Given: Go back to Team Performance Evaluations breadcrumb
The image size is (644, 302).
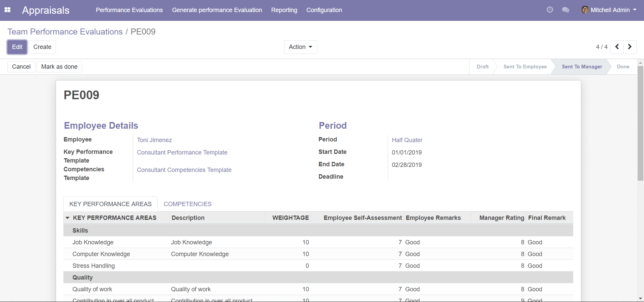Looking at the screenshot, I should (x=65, y=32).
